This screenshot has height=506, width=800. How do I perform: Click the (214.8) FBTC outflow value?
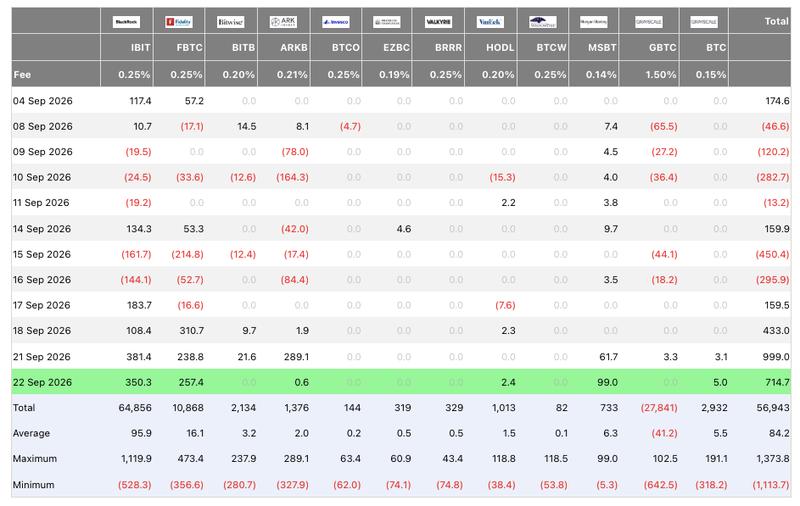click(x=187, y=255)
